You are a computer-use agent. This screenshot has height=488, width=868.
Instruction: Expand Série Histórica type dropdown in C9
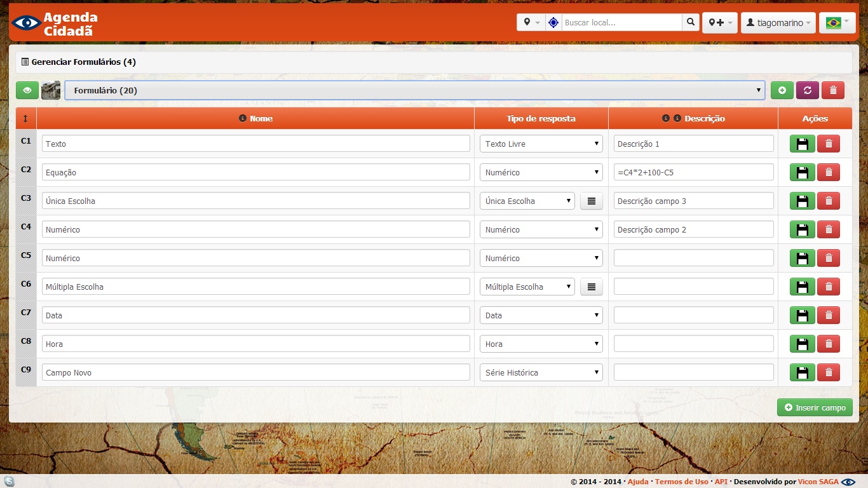point(541,372)
